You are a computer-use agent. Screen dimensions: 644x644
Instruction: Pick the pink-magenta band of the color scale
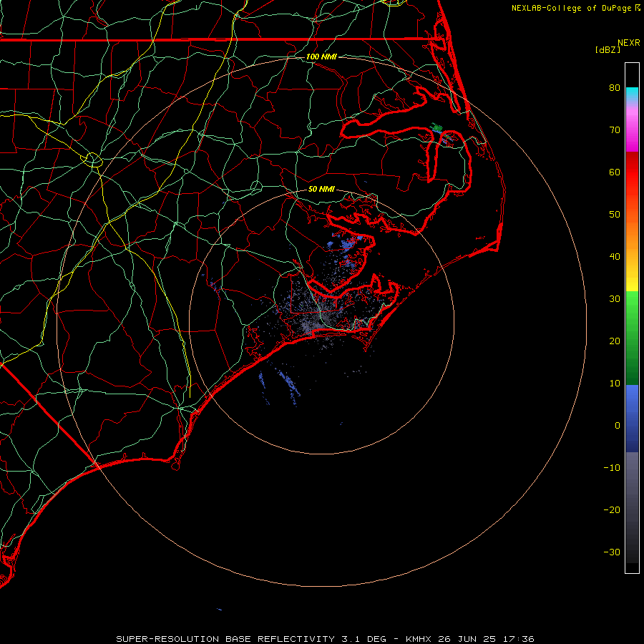(632, 131)
